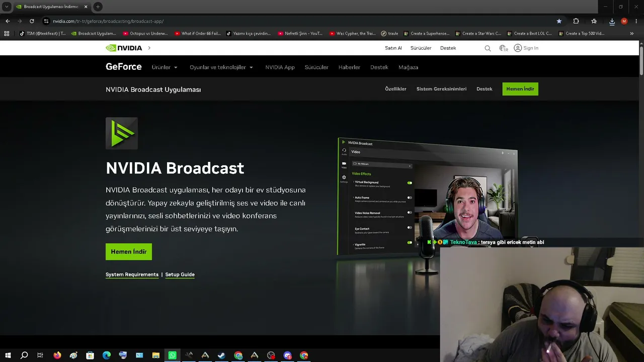Open the My Webcam dropdown in the preview
The width and height of the screenshot is (644, 362).
pyautogui.click(x=382, y=164)
